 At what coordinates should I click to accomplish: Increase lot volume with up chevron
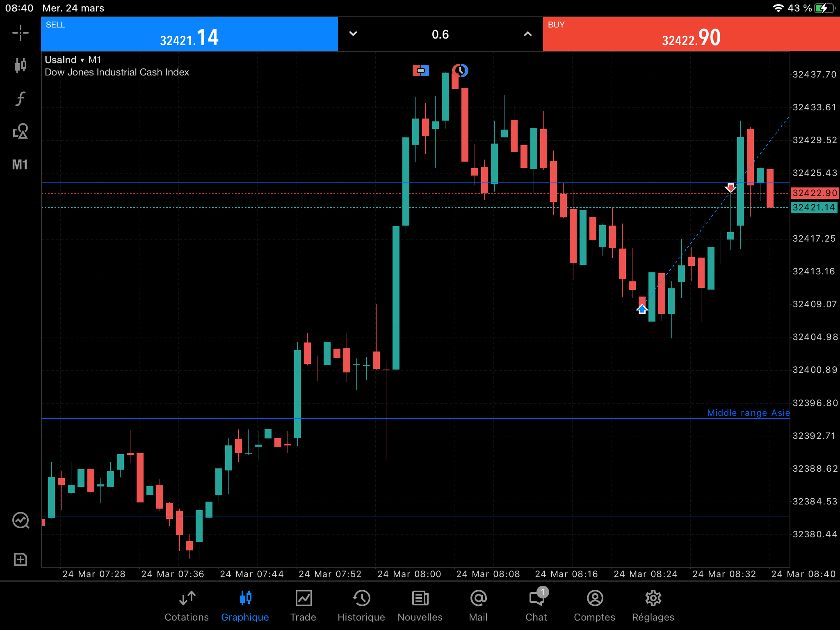tap(528, 34)
